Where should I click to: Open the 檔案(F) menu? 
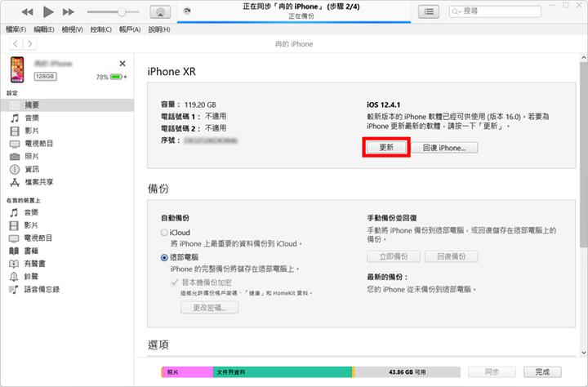click(16, 29)
